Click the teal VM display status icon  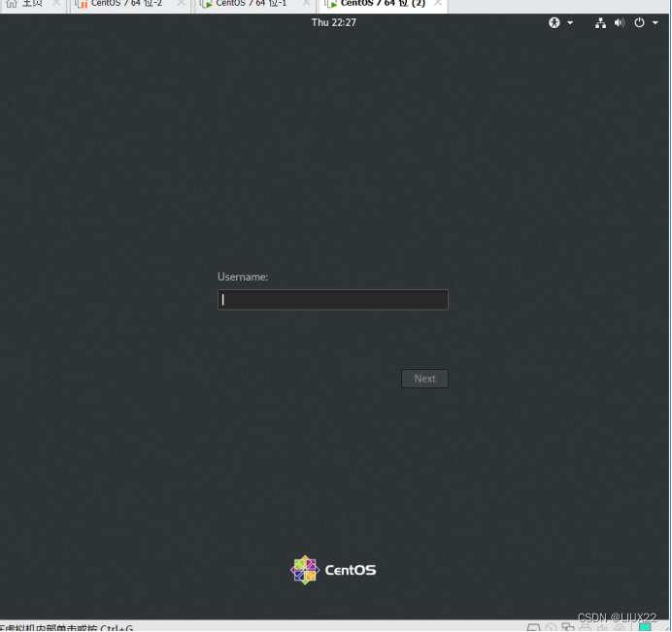tap(645, 628)
